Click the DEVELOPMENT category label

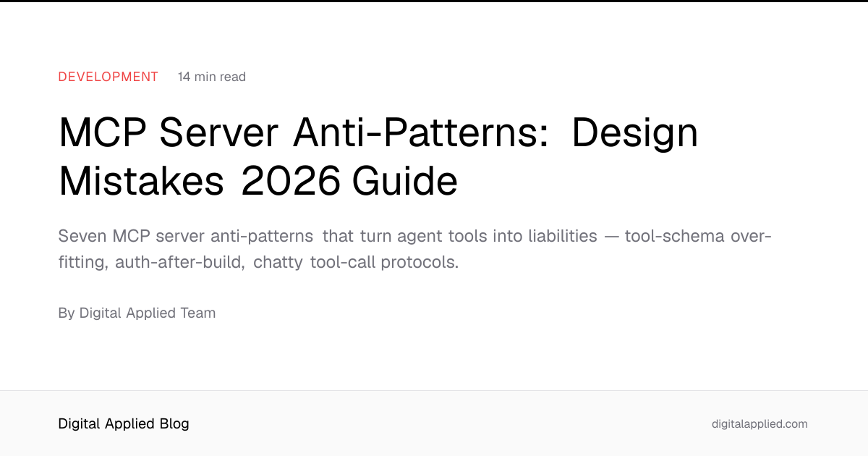(109, 77)
